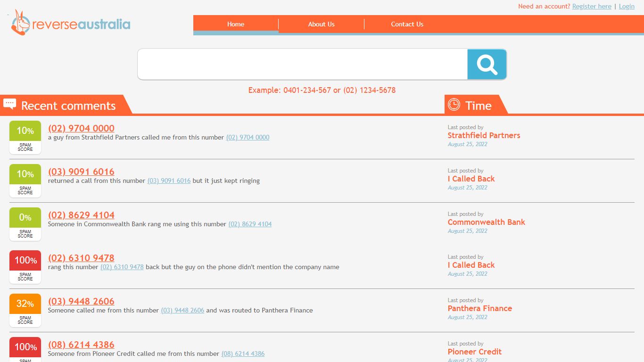Click the inline (02) 8629 4104 comment link
Viewport: 644px width, 362px height.
click(250, 224)
